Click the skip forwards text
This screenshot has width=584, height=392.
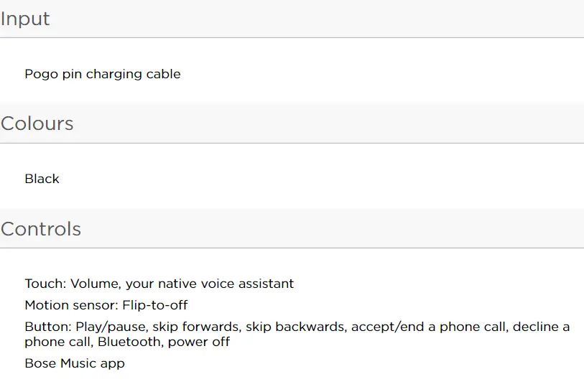(195, 327)
